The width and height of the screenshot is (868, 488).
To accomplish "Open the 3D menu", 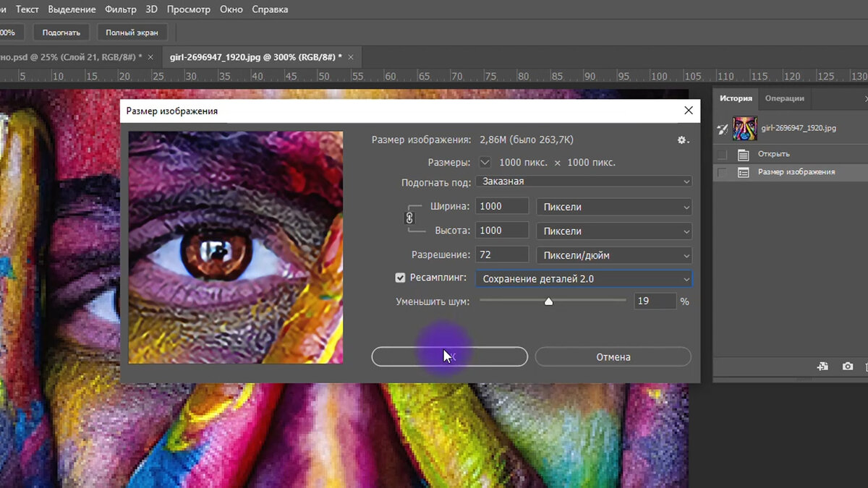I will pyautogui.click(x=151, y=9).
